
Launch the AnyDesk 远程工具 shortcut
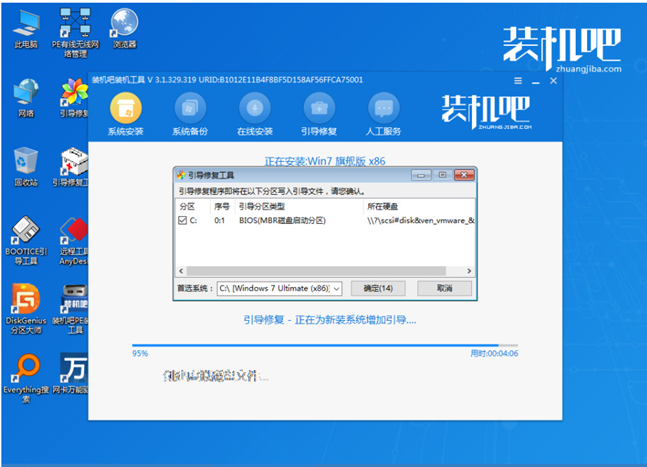pos(73,240)
